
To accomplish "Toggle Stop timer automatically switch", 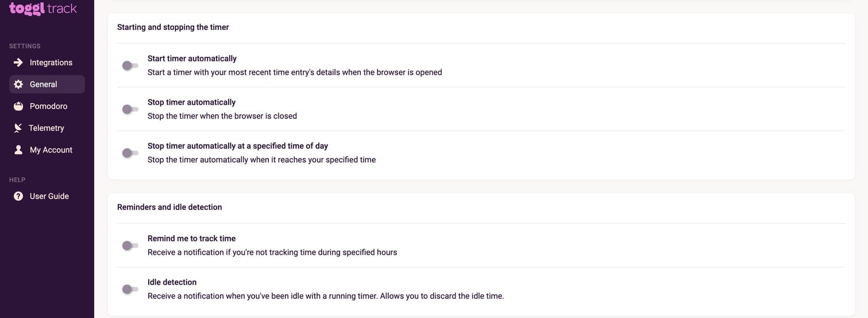I will [130, 109].
